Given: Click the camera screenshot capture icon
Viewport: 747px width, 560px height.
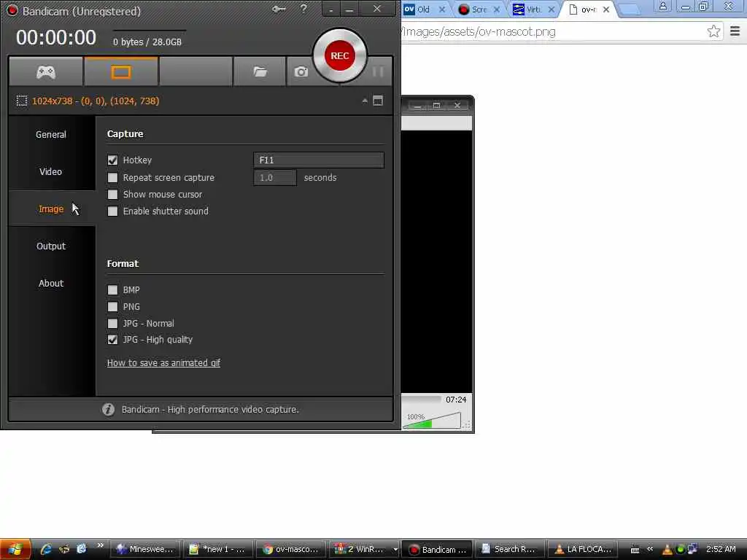Looking at the screenshot, I should point(301,72).
